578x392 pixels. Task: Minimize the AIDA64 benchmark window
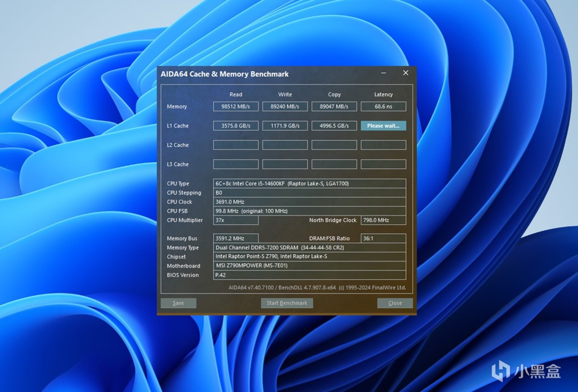pos(383,73)
